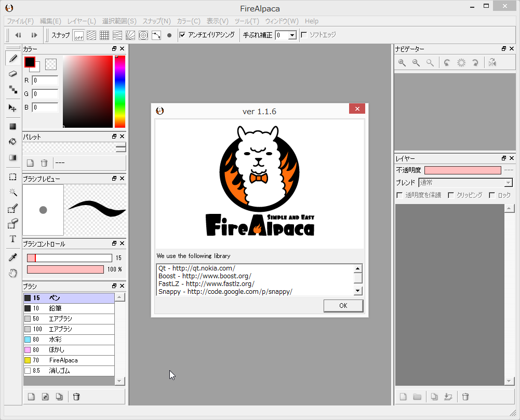Image resolution: width=520 pixels, height=420 pixels.
Task: Open the レイヤー menu
Action: click(81, 21)
